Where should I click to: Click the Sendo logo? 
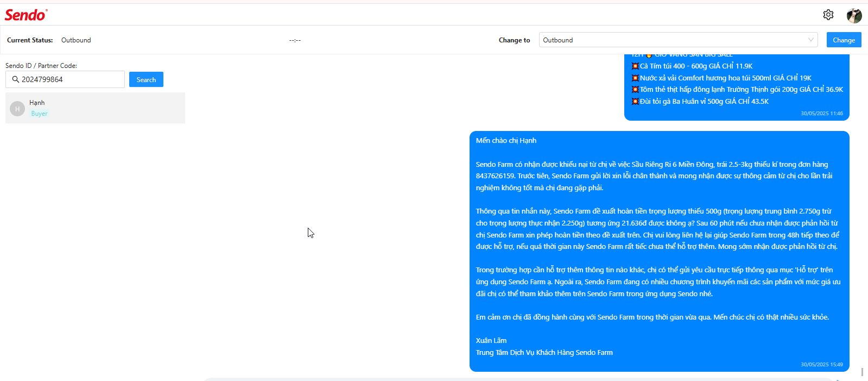coord(26,15)
